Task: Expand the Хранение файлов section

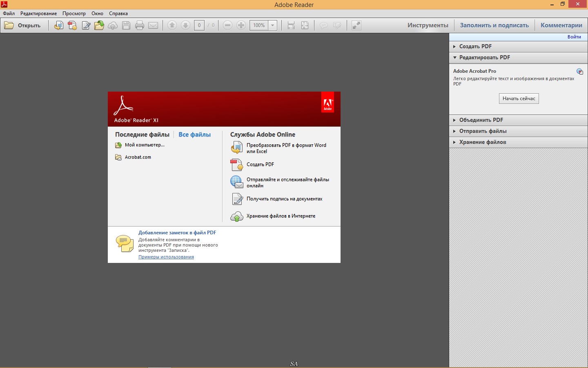Action: [x=518, y=142]
